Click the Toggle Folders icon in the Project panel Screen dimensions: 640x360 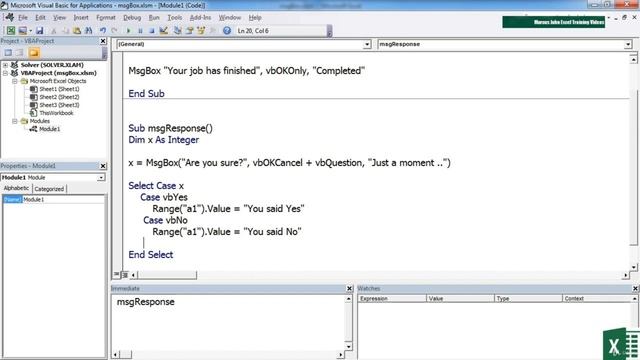(x=34, y=53)
